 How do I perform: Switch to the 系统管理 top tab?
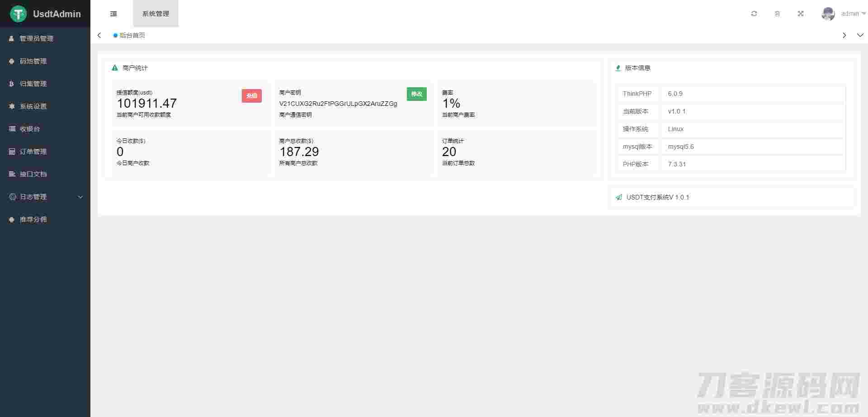click(156, 14)
